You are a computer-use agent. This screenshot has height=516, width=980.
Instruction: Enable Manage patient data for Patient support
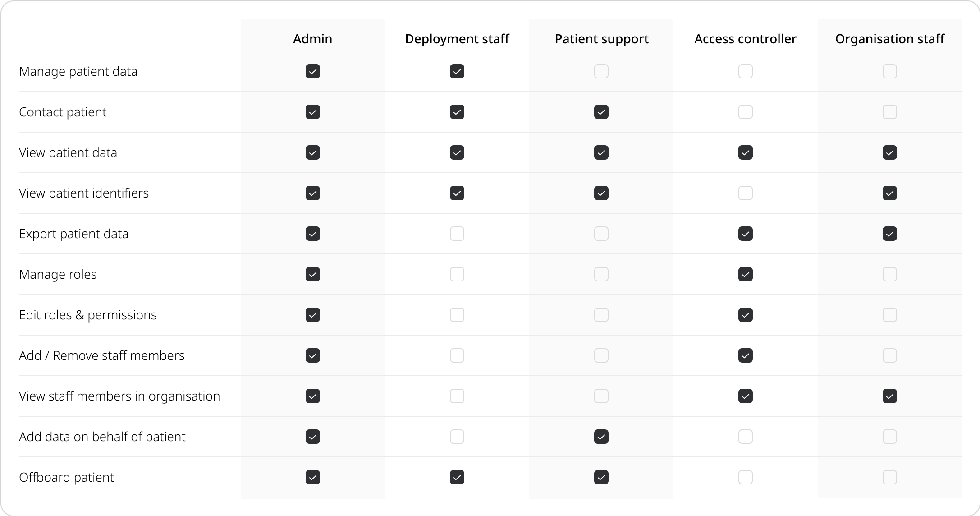tap(601, 71)
